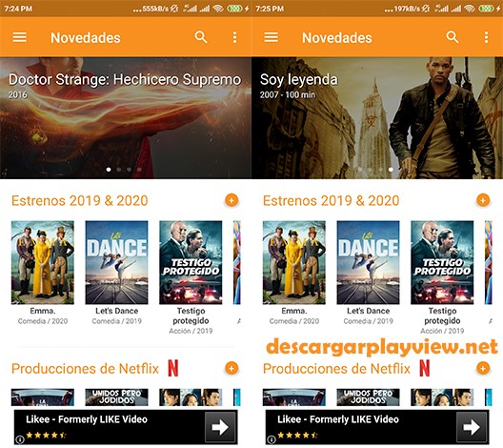Tap arrow button on Likee ad, left screen
Viewport: 503px width, 448px height.
click(x=220, y=427)
